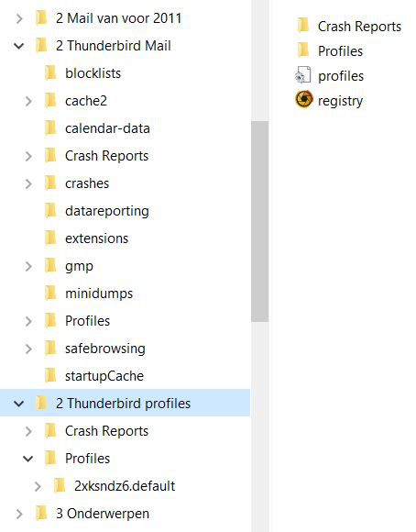The height and width of the screenshot is (532, 416).
Task: Click the blocklists folder icon
Action: point(50,73)
